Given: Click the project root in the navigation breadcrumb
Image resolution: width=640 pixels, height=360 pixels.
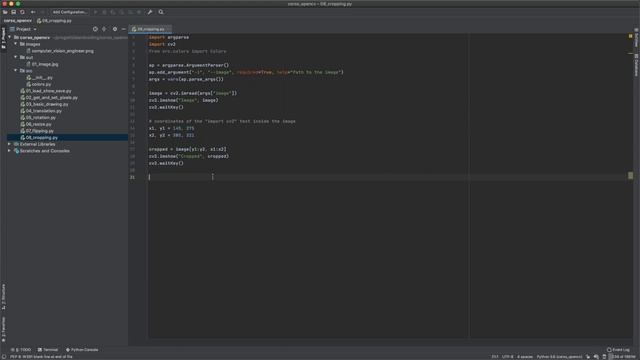Looking at the screenshot, I should coord(18,20).
